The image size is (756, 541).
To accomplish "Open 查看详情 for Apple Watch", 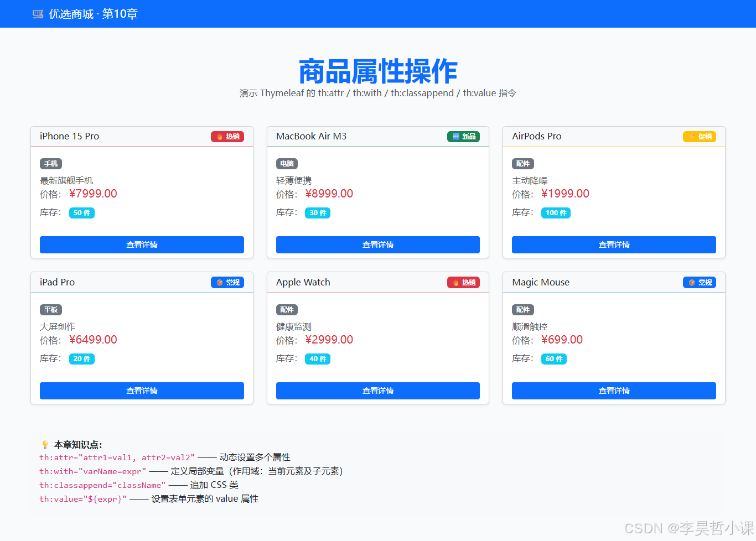I will coord(378,391).
